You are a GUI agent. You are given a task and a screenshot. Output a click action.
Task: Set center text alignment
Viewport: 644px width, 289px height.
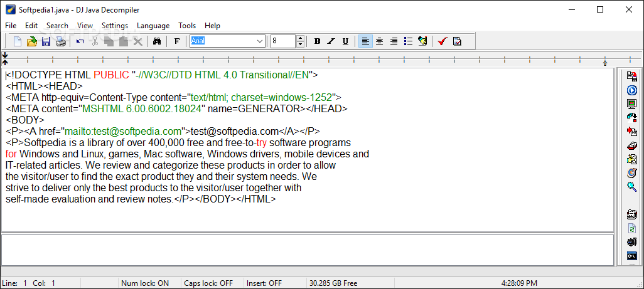coord(380,41)
